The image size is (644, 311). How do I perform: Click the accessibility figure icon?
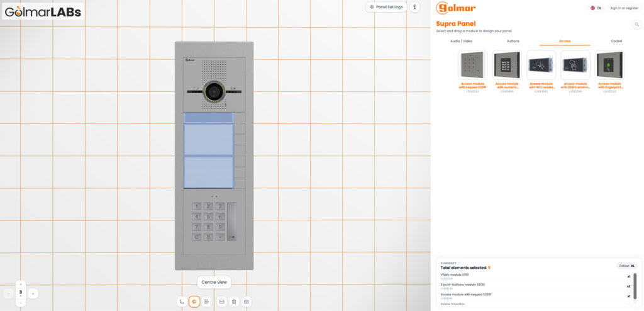415,7
